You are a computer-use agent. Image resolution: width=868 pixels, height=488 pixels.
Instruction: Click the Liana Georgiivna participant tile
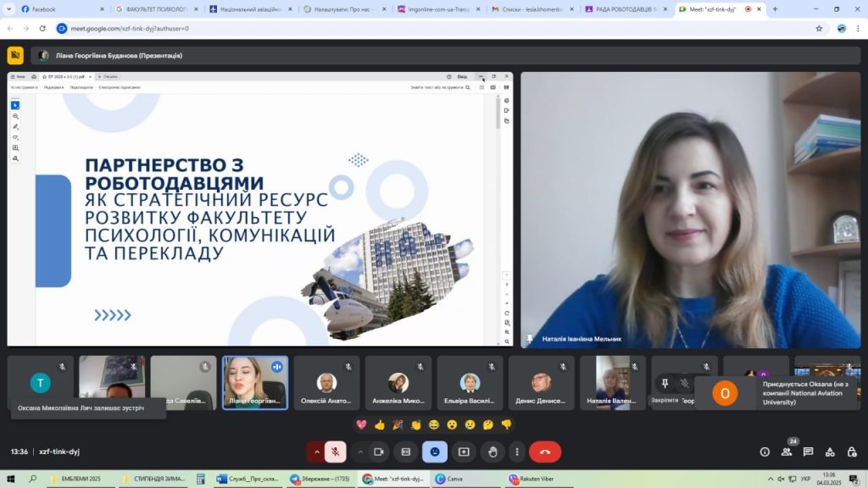click(254, 382)
